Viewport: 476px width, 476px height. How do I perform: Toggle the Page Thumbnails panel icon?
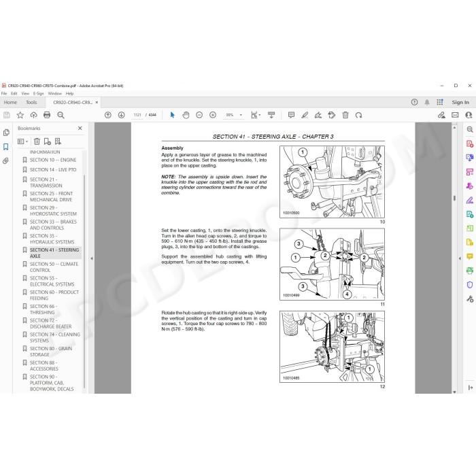coord(5,133)
